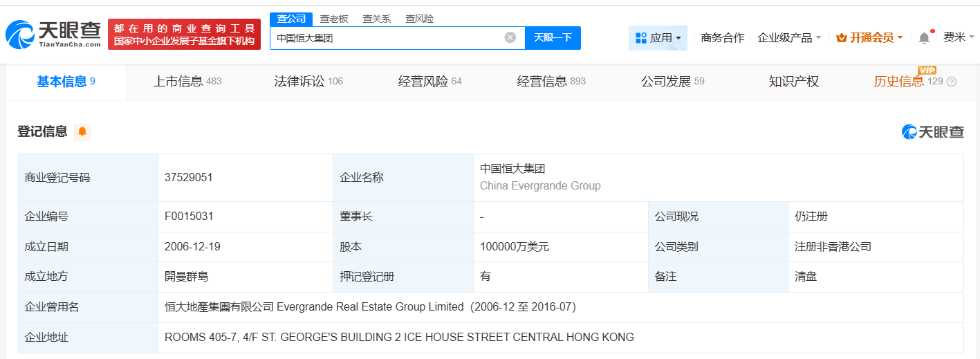This screenshot has width=980, height=359.
Task: Expand the 应用 dropdown
Action: click(x=678, y=38)
